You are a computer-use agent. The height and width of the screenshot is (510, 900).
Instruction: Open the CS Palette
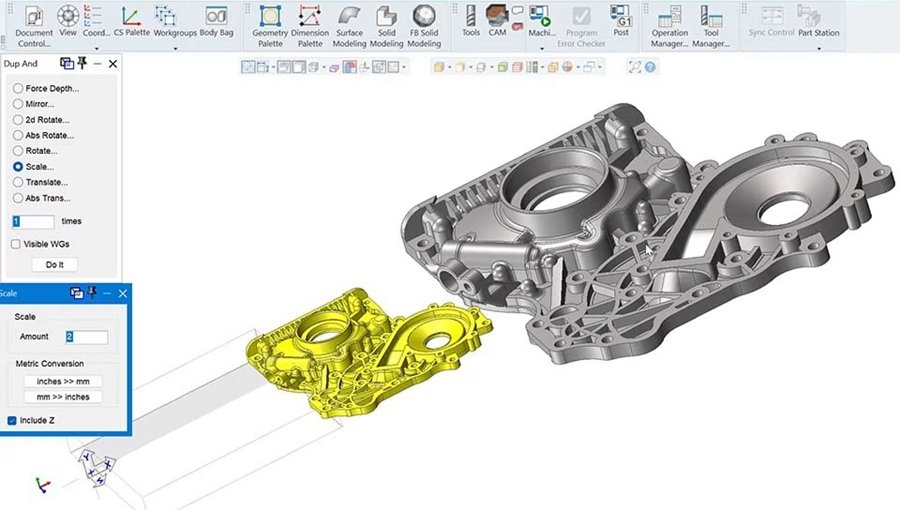click(x=131, y=22)
